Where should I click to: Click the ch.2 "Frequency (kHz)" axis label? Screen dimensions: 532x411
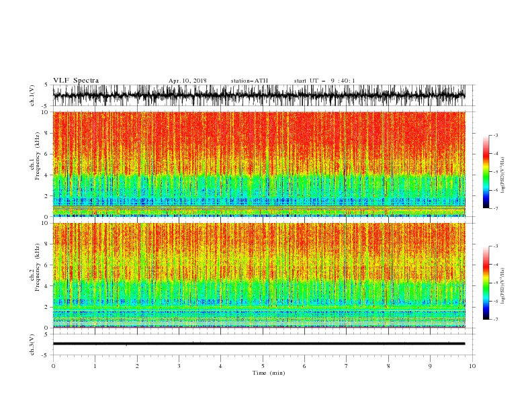tap(38, 267)
